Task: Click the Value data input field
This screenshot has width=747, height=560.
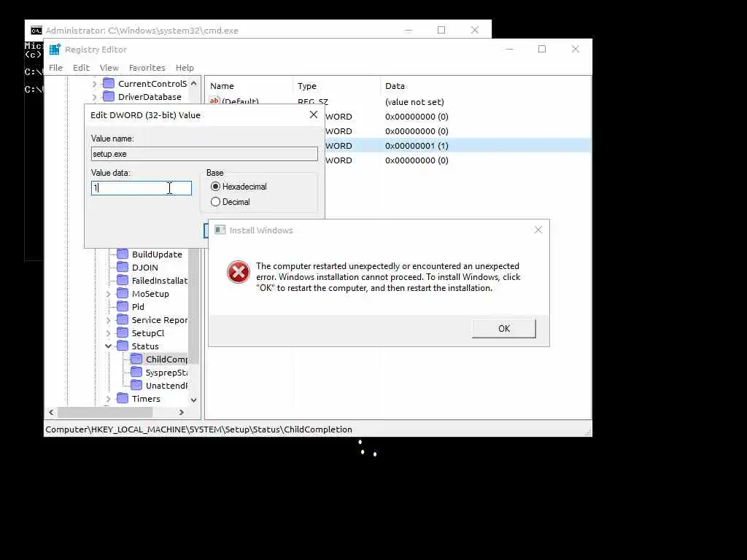Action: click(x=142, y=188)
